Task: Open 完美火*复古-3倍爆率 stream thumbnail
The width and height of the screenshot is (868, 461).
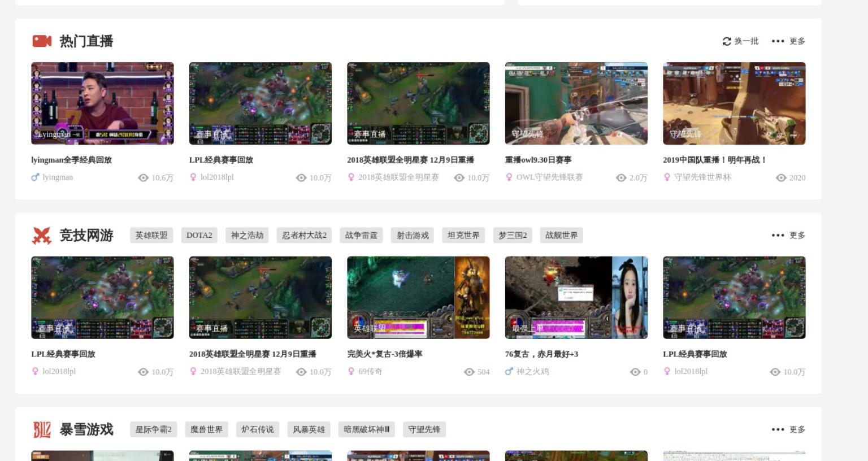Action: (x=418, y=298)
